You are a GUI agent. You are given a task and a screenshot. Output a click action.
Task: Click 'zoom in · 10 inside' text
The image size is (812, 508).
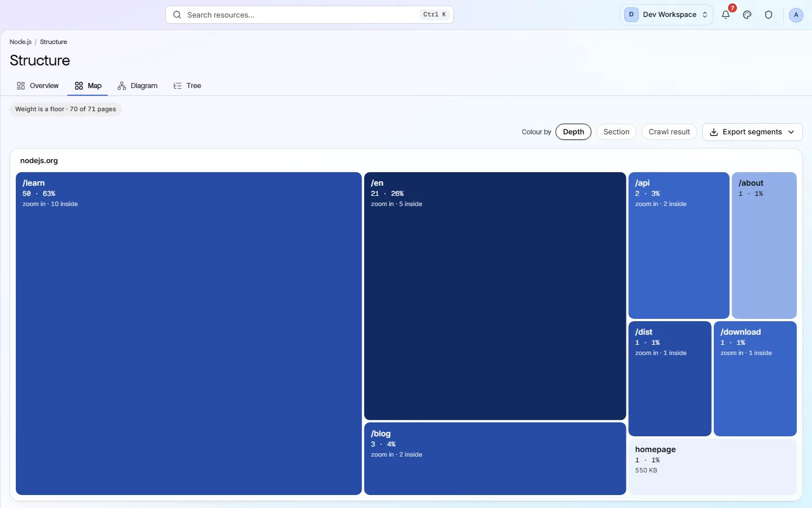(x=50, y=204)
